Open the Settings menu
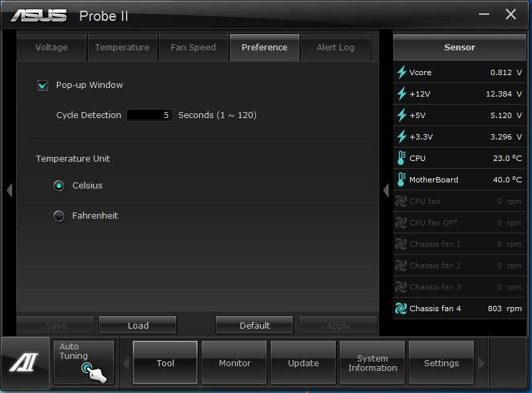 tap(442, 363)
